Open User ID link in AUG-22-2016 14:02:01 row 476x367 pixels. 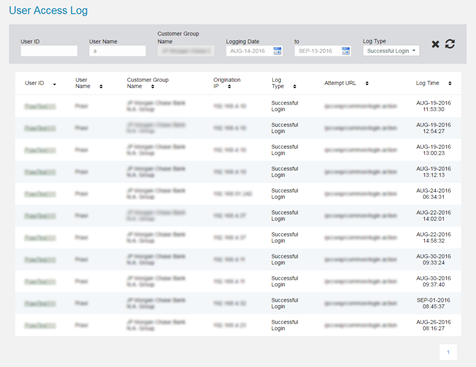tap(40, 216)
